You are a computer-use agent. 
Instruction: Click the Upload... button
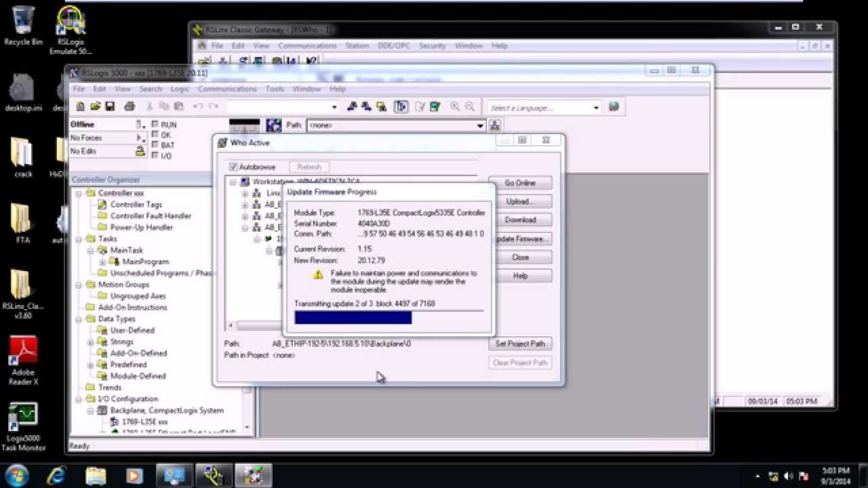pos(520,201)
